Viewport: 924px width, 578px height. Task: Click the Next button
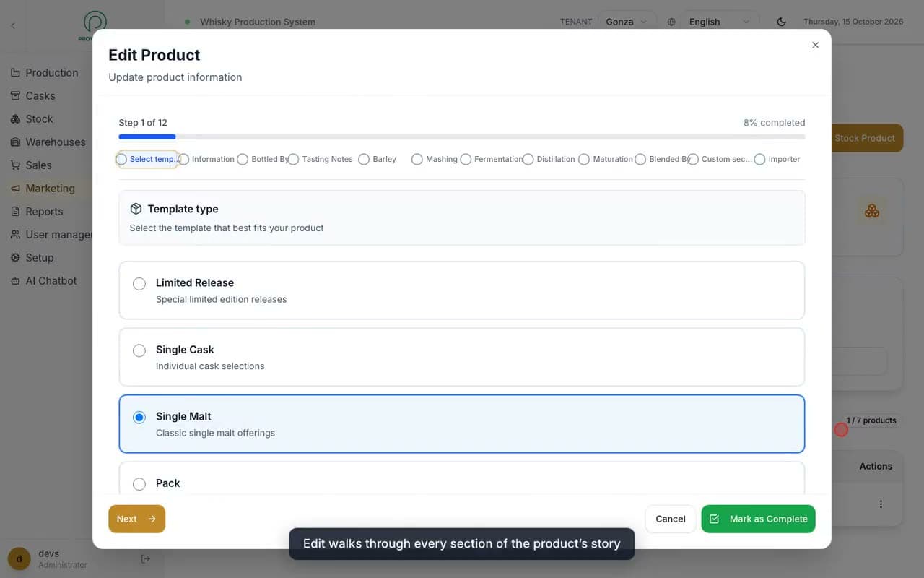tap(136, 519)
